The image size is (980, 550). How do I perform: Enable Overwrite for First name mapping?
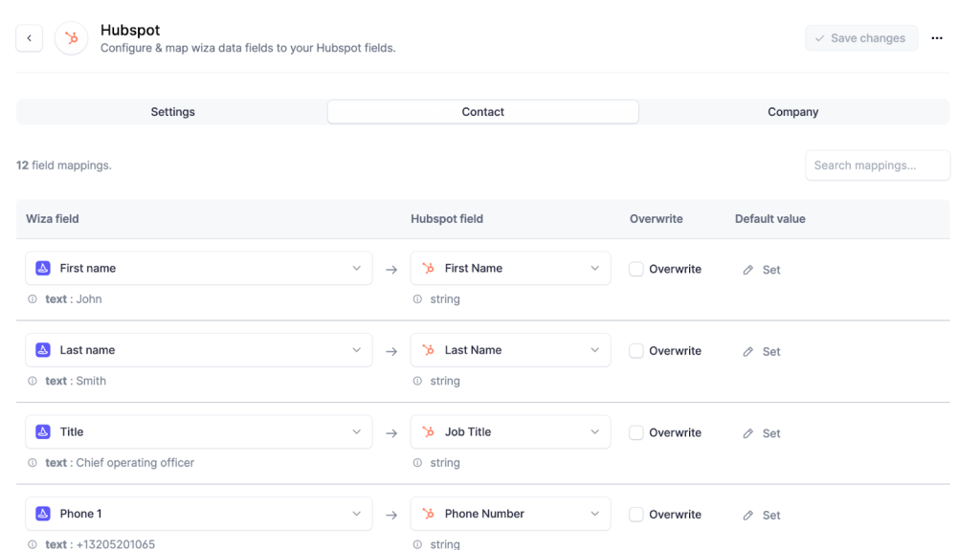[x=635, y=269]
